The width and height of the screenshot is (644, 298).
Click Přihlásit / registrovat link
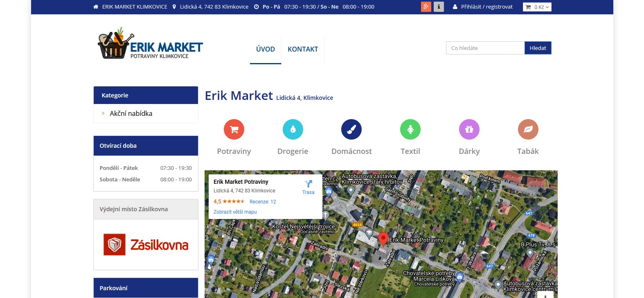point(486,7)
